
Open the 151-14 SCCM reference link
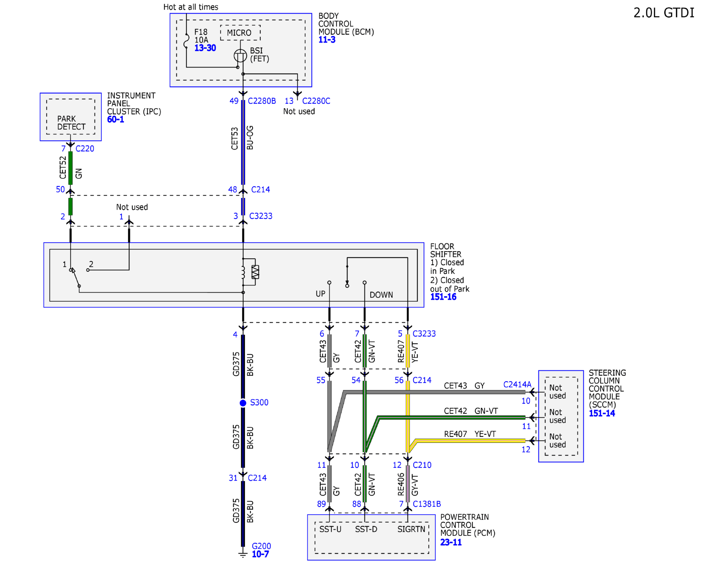point(601,413)
